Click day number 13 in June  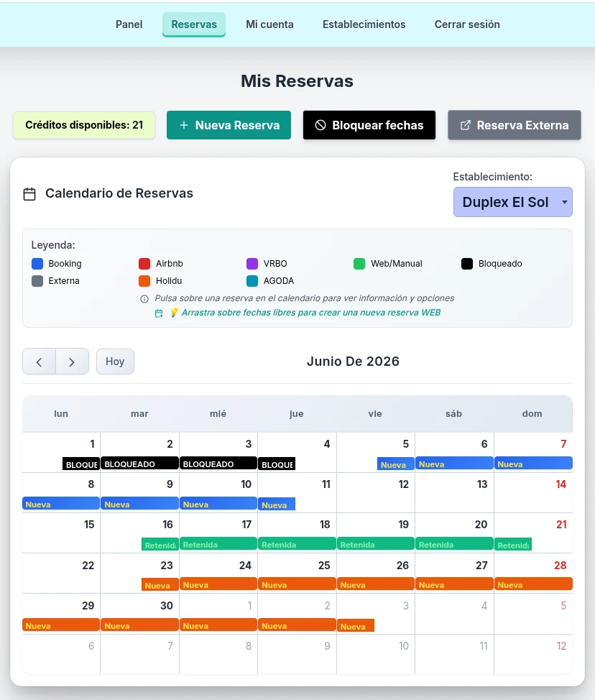pos(482,484)
